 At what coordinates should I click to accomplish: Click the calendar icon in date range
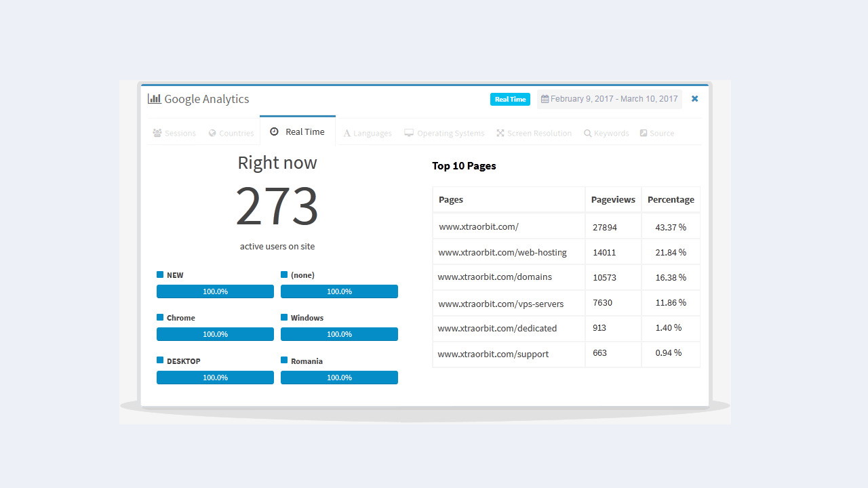[x=545, y=99]
